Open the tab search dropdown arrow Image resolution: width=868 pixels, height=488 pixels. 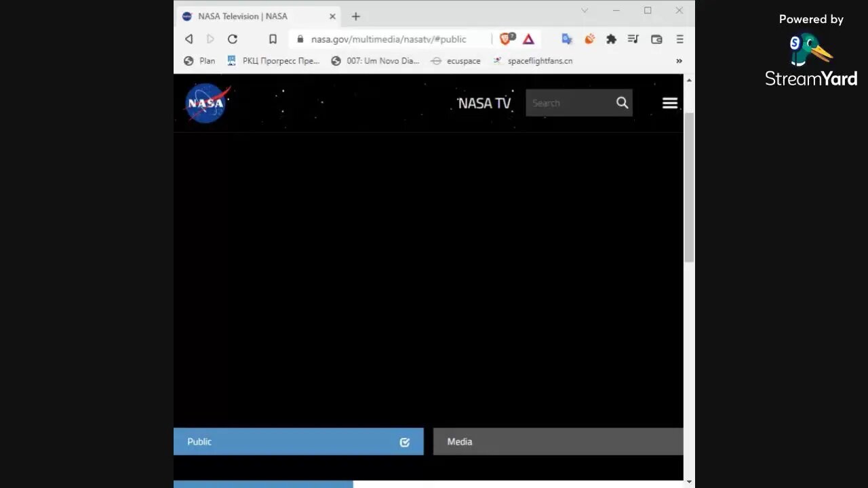tap(585, 10)
